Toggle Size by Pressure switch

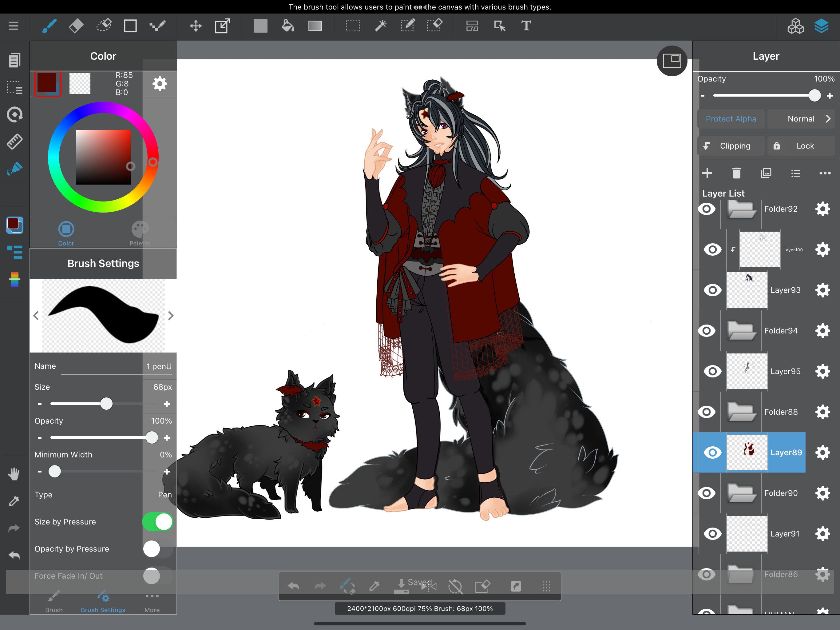(x=158, y=522)
